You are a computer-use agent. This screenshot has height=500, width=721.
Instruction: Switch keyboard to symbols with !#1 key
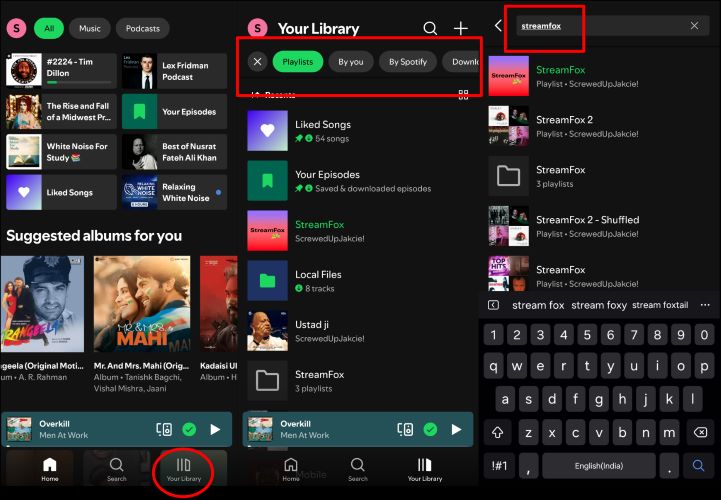click(x=499, y=466)
